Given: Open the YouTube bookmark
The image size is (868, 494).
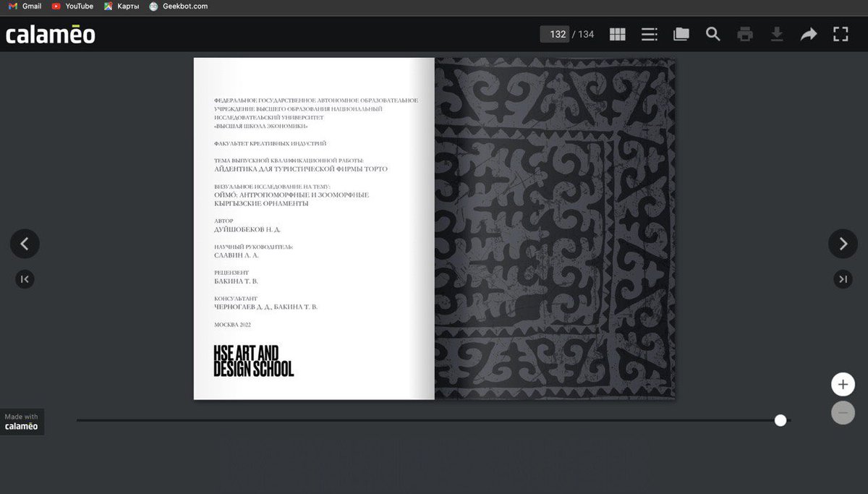Looking at the screenshot, I should click(72, 7).
